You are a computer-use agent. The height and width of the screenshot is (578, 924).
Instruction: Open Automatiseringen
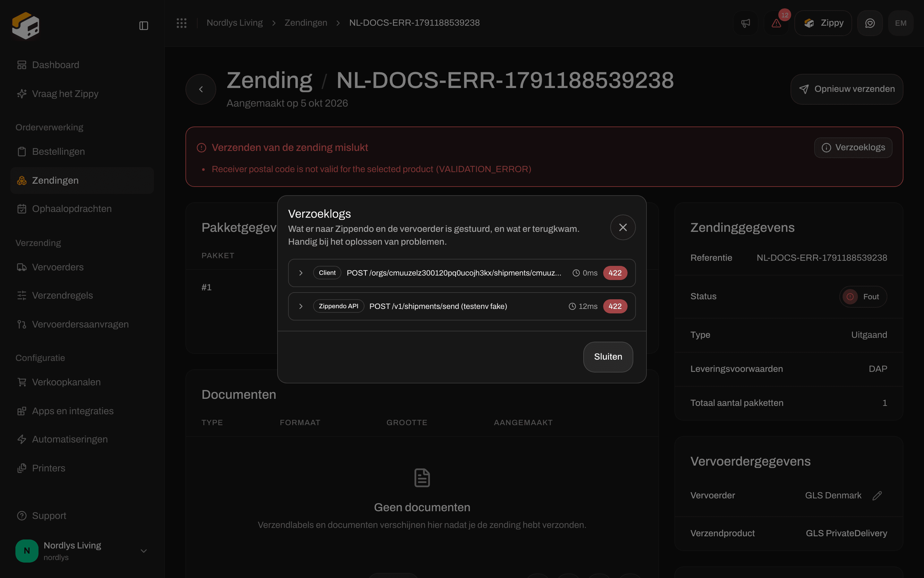point(82,439)
